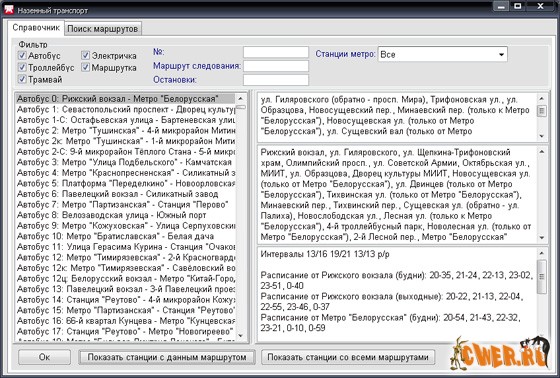Click the Интервалы 13/16 19/21 line
Screen dimensions: 560x378
(x=325, y=254)
